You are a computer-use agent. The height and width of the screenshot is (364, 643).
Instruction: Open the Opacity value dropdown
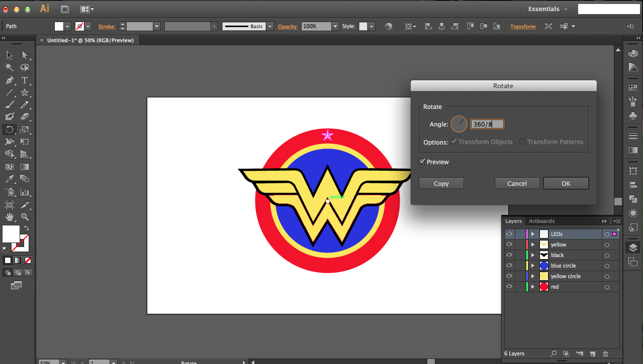335,27
